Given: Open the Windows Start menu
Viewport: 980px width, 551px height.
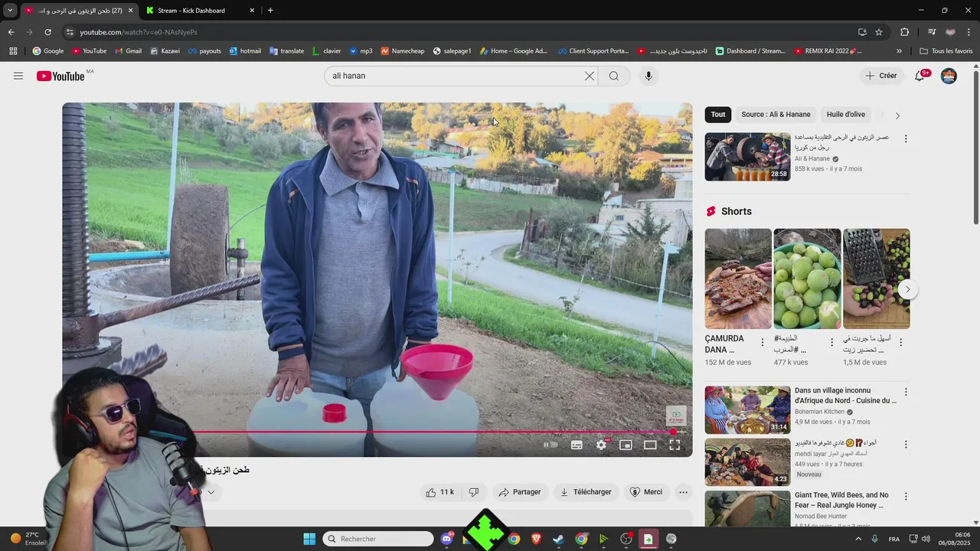Looking at the screenshot, I should (309, 539).
